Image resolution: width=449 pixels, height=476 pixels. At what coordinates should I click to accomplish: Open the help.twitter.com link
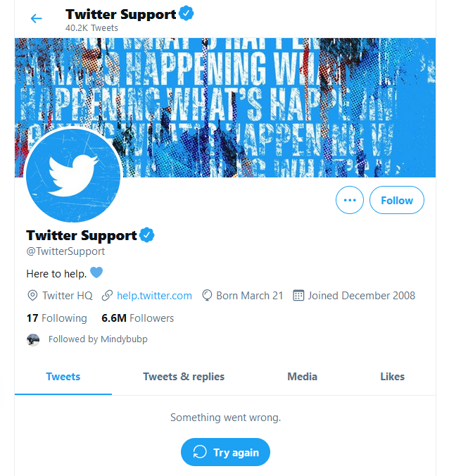click(x=154, y=296)
